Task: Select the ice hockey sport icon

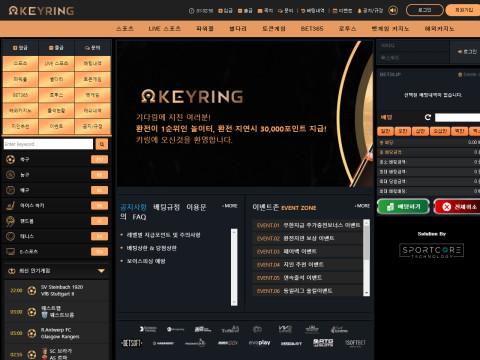Action: pyautogui.click(x=11, y=205)
